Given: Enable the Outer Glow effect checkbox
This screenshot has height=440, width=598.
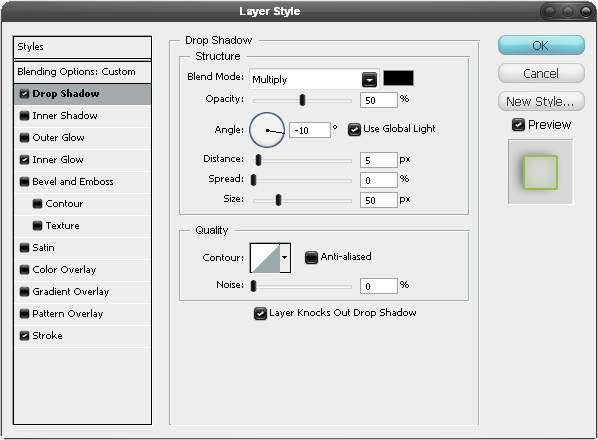Looking at the screenshot, I should (x=24, y=138).
